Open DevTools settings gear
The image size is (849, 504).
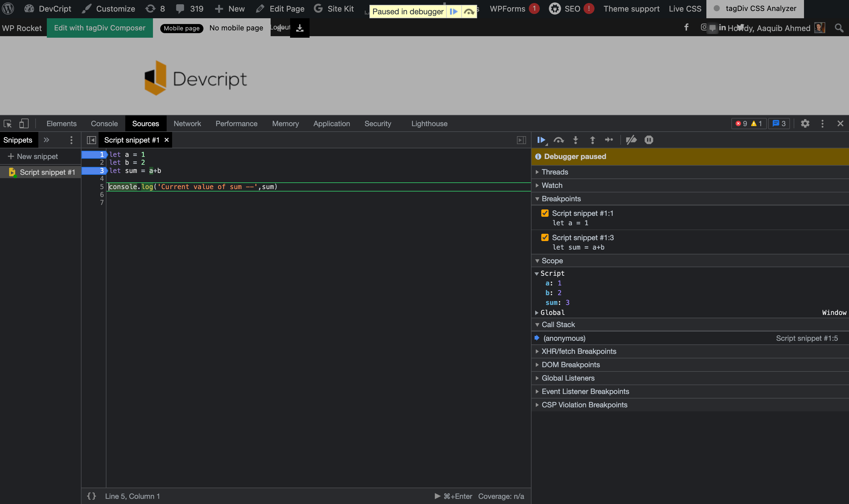pos(805,123)
